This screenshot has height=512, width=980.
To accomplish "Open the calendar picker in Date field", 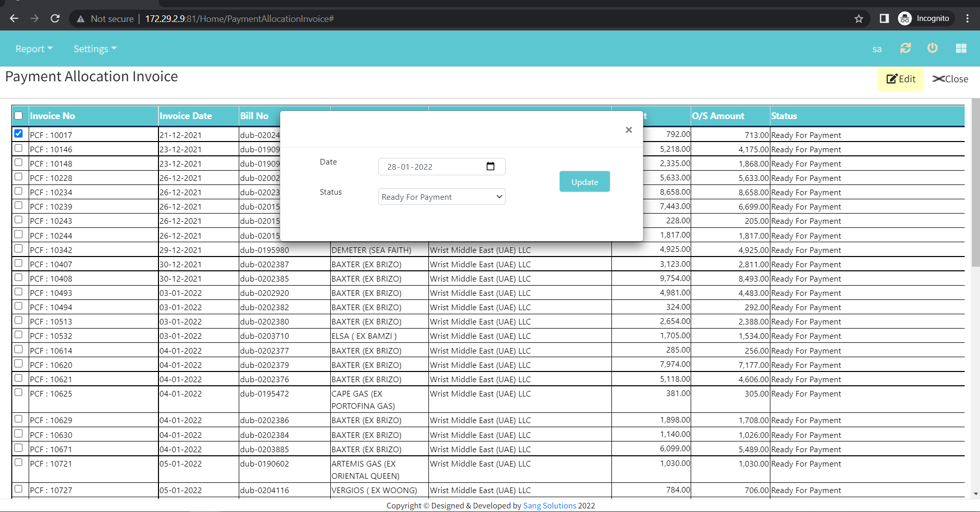I will pyautogui.click(x=490, y=167).
